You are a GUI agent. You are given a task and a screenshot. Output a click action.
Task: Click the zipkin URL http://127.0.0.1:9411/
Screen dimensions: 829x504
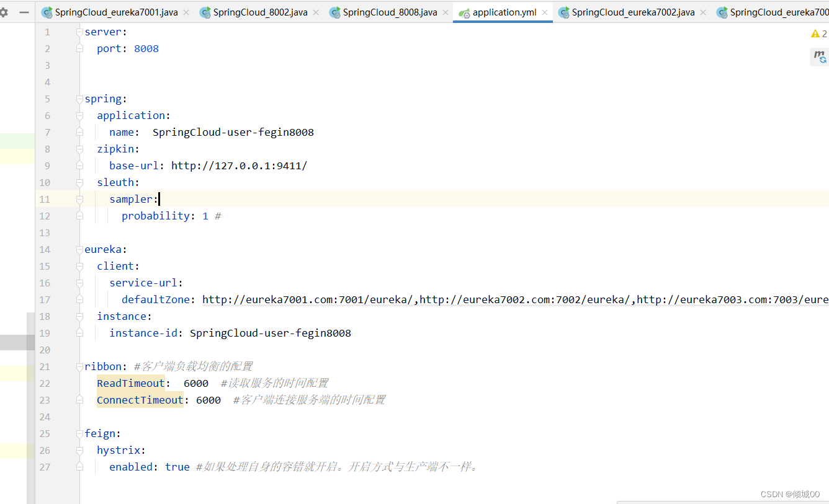tap(240, 166)
